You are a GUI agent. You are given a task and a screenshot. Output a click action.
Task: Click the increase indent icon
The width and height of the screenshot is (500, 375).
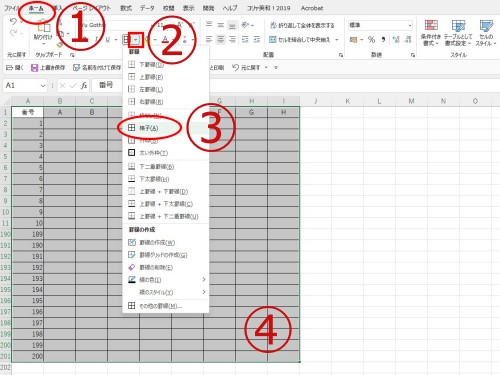tap(257, 40)
